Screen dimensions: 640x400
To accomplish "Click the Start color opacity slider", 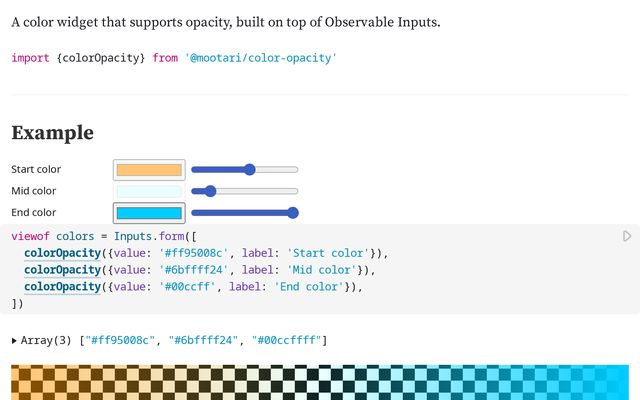I will (x=244, y=170).
